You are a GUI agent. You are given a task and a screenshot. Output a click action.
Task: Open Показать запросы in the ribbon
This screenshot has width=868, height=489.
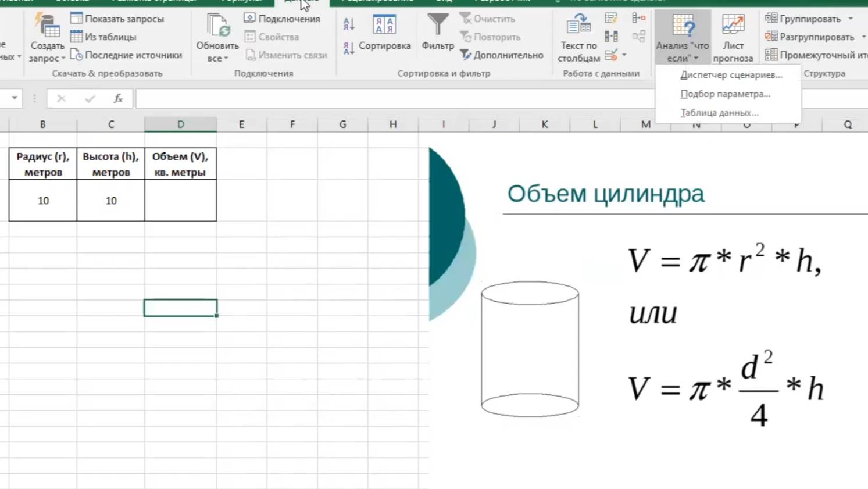pyautogui.click(x=117, y=19)
